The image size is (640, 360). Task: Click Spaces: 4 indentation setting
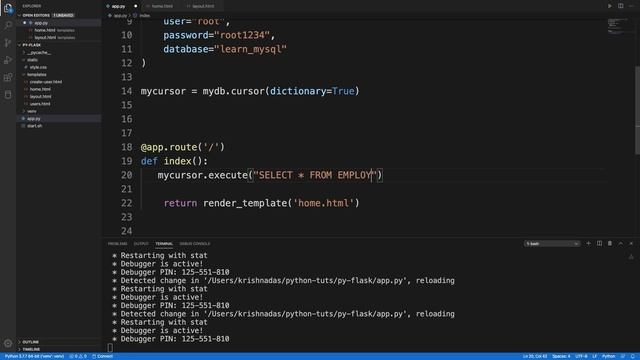click(x=561, y=356)
